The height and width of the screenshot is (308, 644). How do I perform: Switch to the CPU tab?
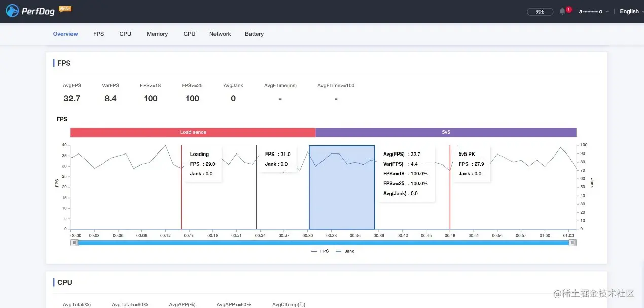point(125,34)
